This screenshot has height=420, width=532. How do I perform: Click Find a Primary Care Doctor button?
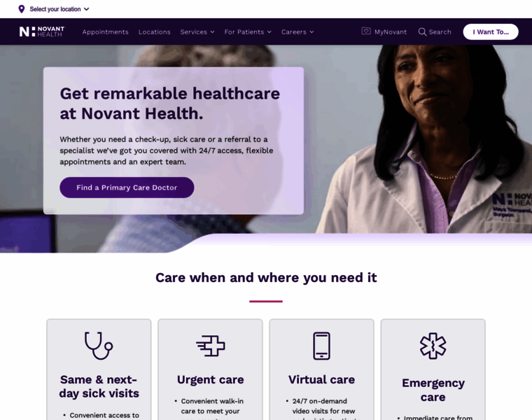127,188
